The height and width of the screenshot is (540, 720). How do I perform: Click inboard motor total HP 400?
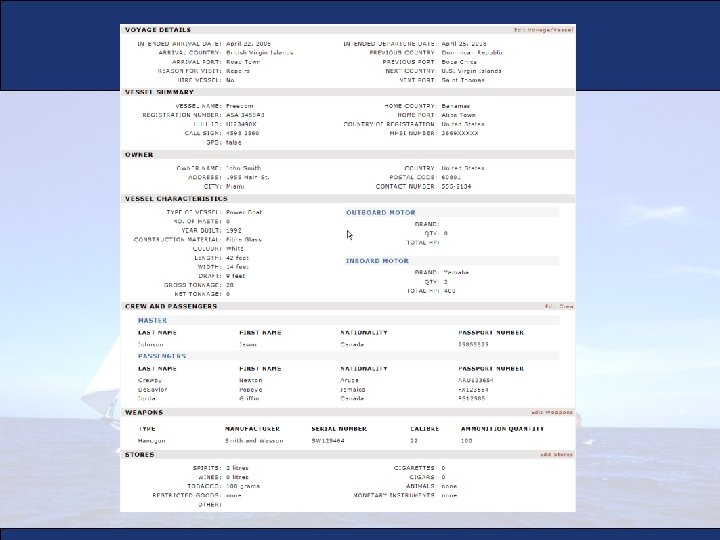450,291
